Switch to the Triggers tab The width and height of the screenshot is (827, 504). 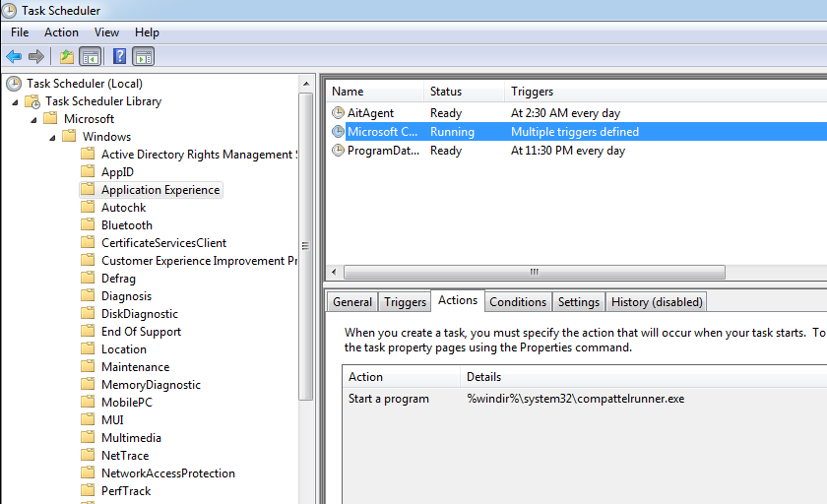click(x=405, y=302)
